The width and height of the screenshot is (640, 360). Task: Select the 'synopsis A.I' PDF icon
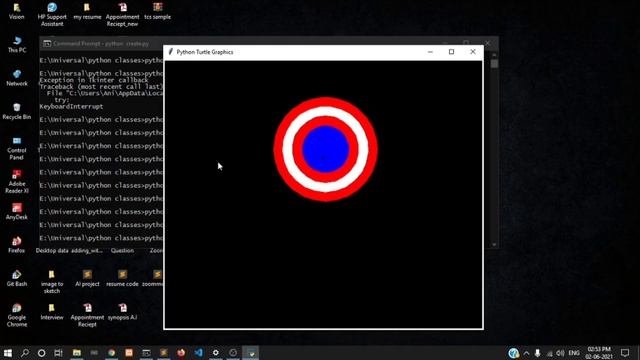(x=122, y=312)
